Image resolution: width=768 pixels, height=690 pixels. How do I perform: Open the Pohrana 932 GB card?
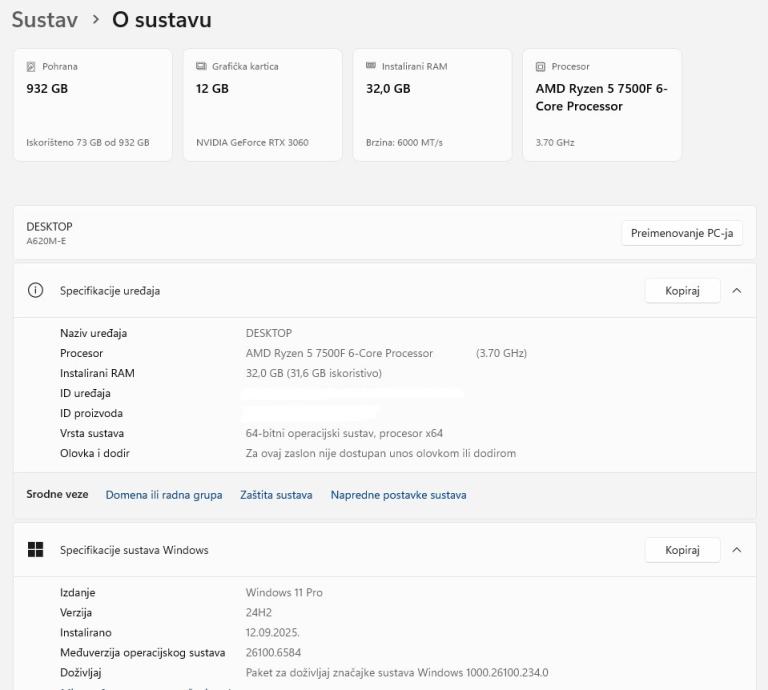pyautogui.click(x=92, y=105)
